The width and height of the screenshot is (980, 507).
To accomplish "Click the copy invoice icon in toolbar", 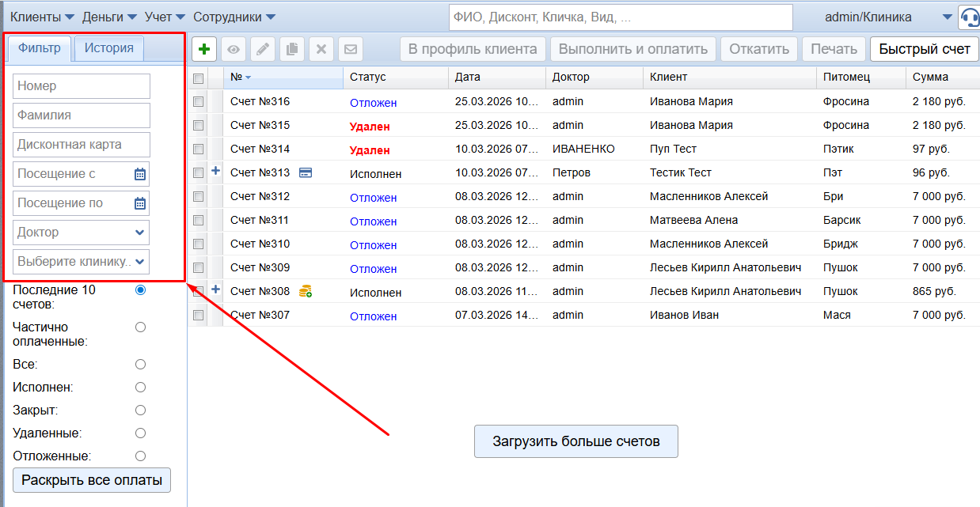I will tap(292, 49).
